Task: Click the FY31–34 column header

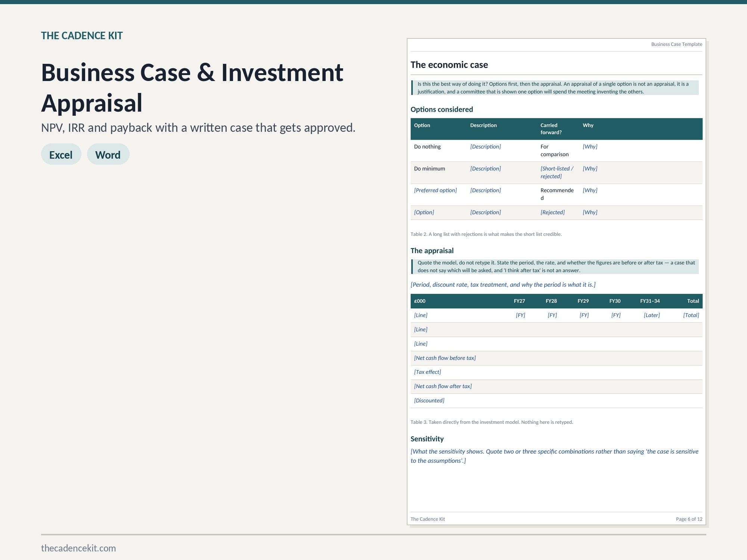Action: [x=650, y=301]
